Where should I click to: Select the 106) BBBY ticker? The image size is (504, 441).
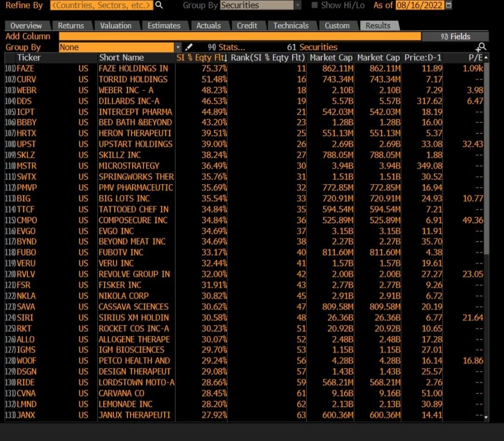[x=27, y=122]
